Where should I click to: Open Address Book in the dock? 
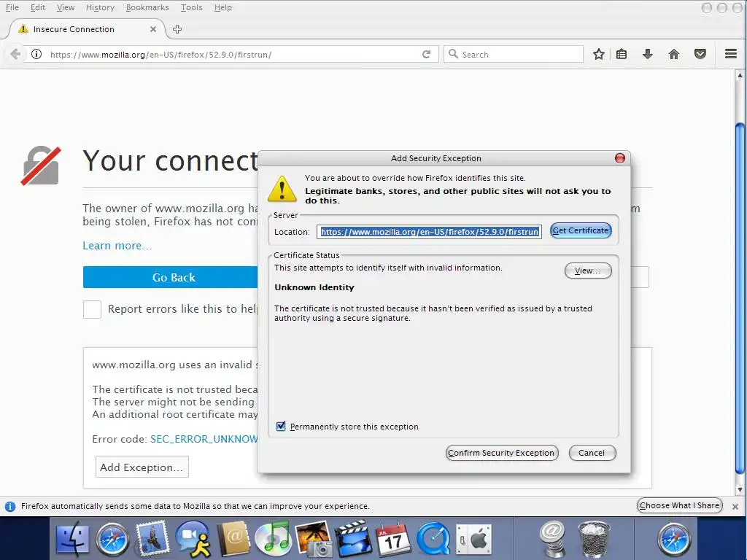233,539
